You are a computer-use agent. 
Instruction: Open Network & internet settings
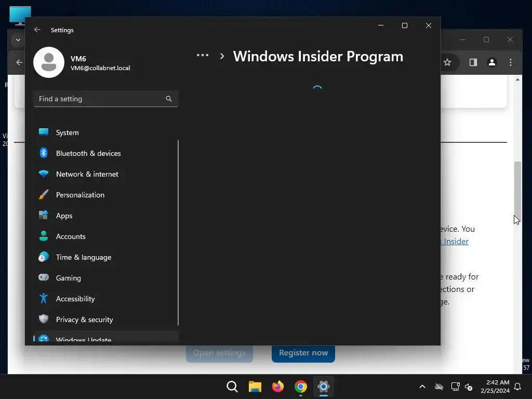click(105, 174)
